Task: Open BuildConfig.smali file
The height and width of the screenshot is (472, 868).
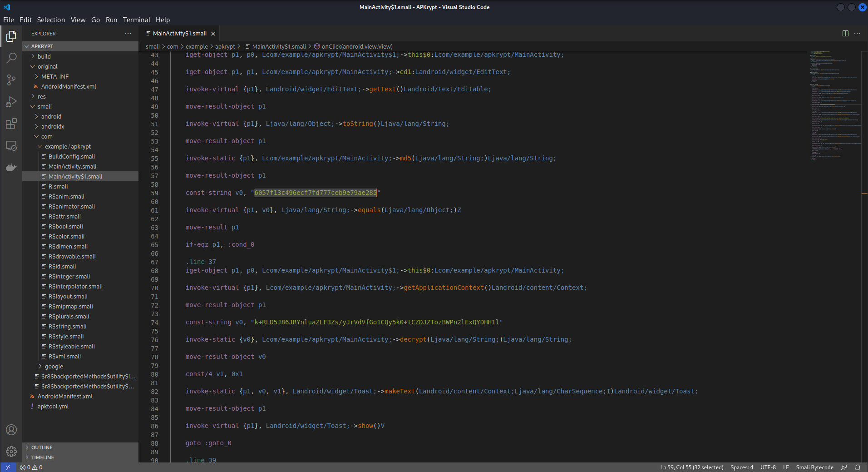Action: click(x=80, y=156)
